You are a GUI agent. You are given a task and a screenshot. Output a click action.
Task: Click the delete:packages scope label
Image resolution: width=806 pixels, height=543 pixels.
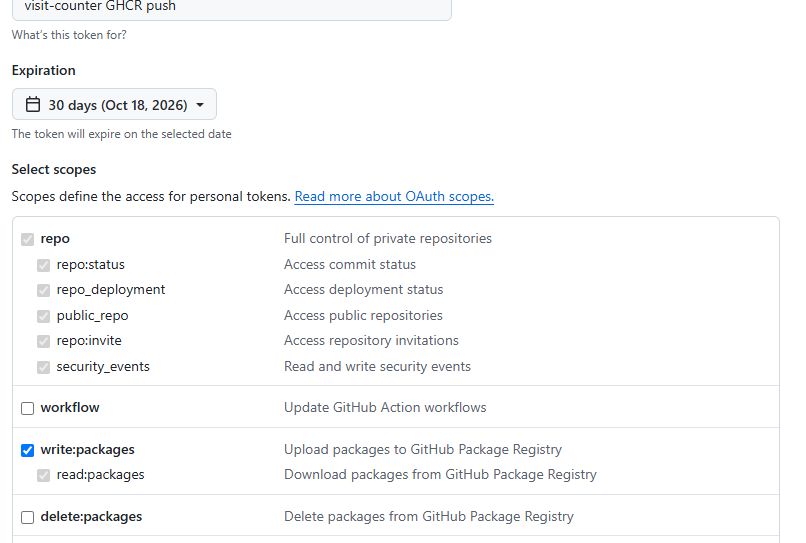[91, 516]
